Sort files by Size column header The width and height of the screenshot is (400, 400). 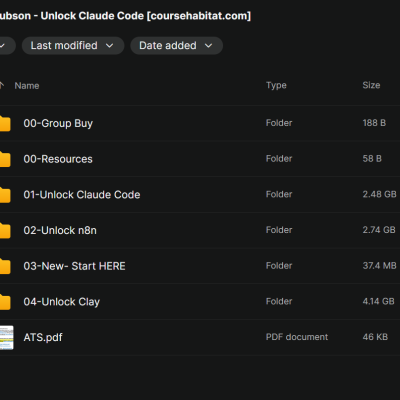[371, 85]
